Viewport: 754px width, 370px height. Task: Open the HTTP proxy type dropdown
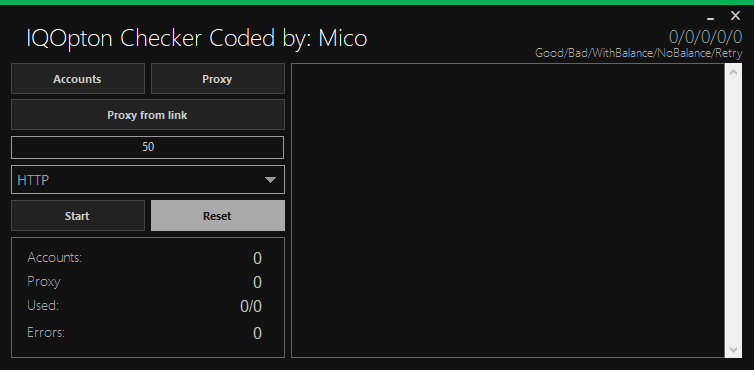(148, 180)
